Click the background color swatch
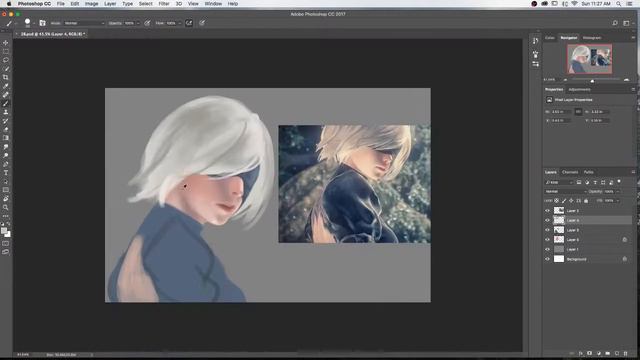Image resolution: width=640 pixels, height=360 pixels. (8, 235)
